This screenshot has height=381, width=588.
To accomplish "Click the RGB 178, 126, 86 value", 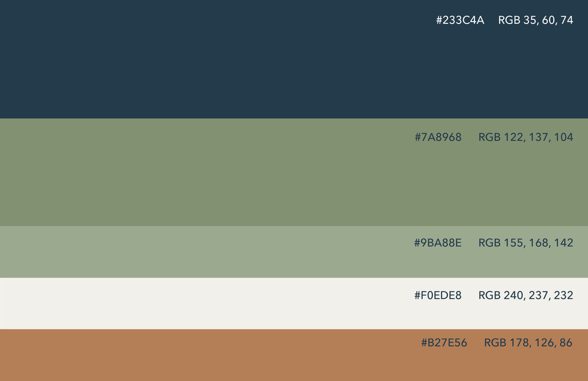I will (x=529, y=343).
